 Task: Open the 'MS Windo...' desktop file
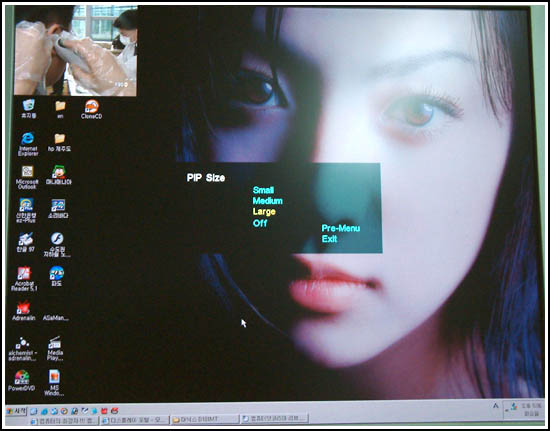pos(54,383)
